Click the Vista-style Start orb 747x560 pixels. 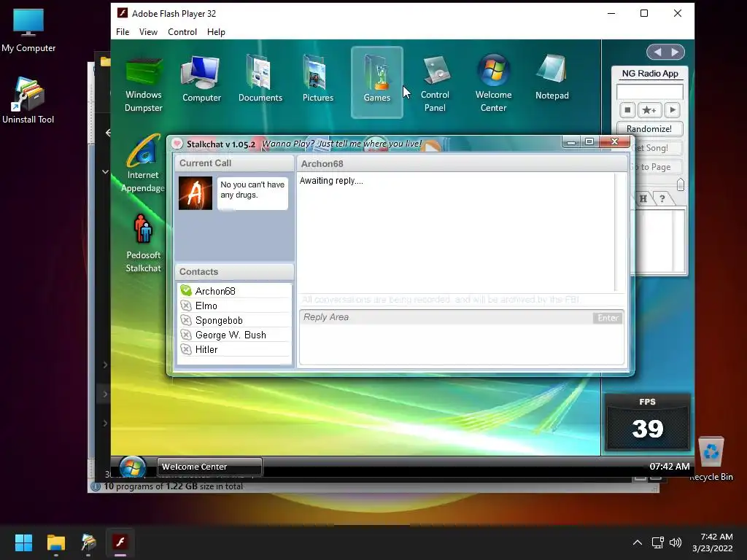133,467
